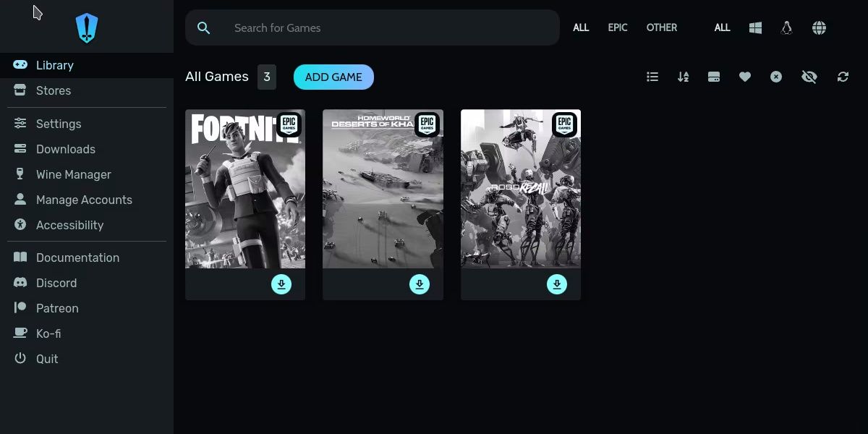Switch to the EPIC store filter
This screenshot has width=868, height=434.
point(618,27)
